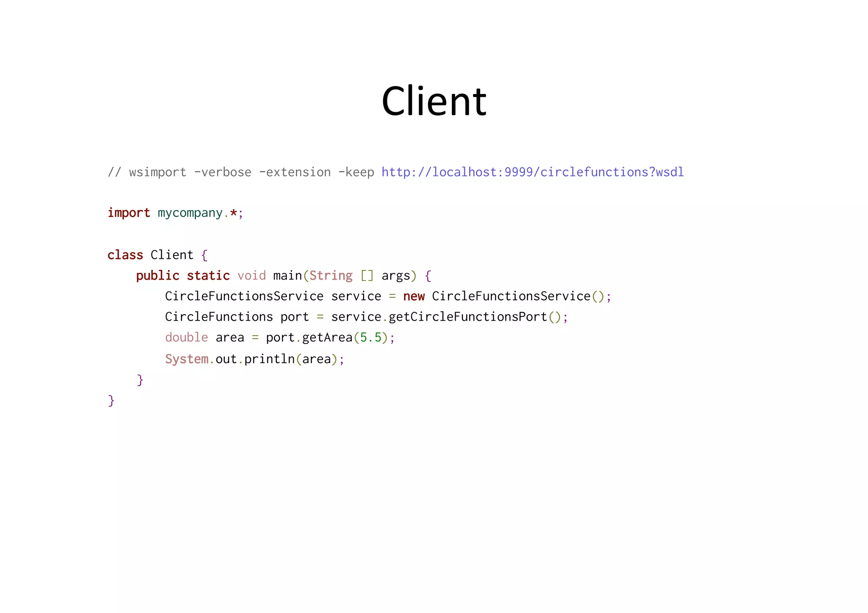
Task: Click the wsimport comment text
Action: 158,172
